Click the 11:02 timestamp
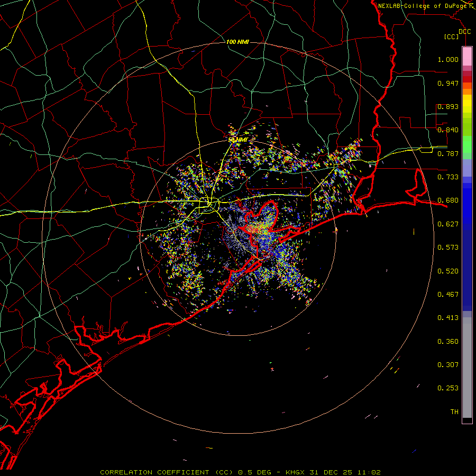This screenshot has width=476, height=476. pos(369,472)
